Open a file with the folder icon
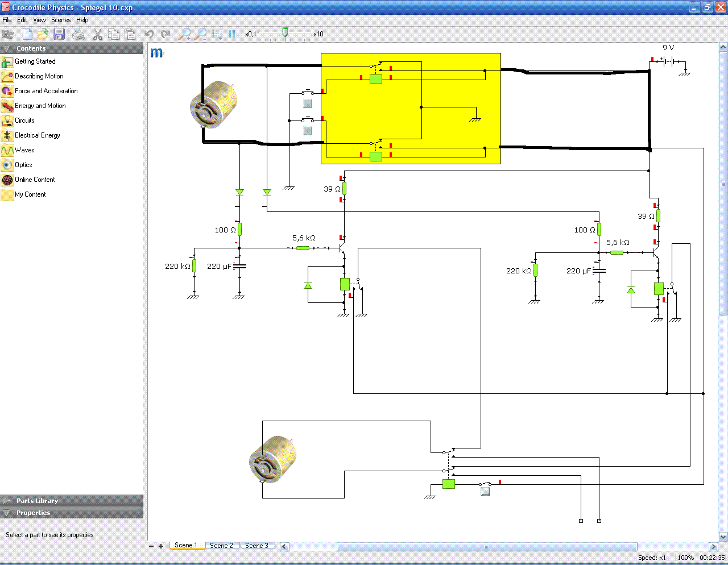This screenshot has width=728, height=565. (x=43, y=34)
